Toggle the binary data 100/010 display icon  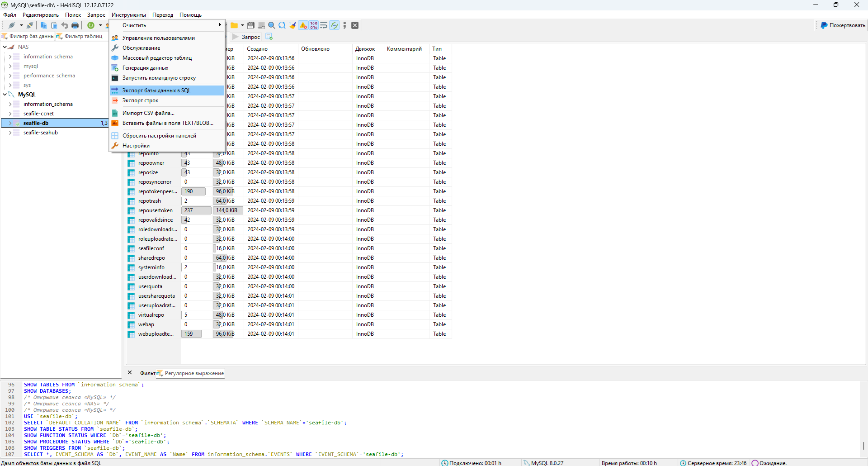pos(313,25)
